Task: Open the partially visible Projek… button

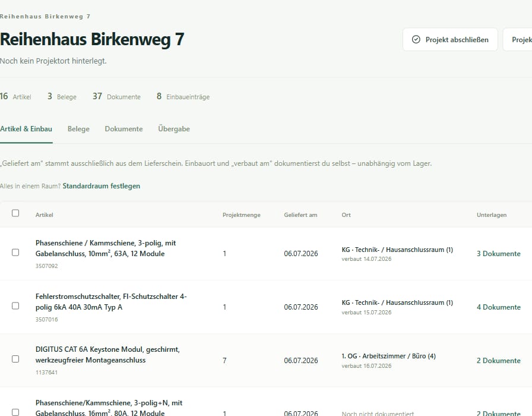Action: 517,39
